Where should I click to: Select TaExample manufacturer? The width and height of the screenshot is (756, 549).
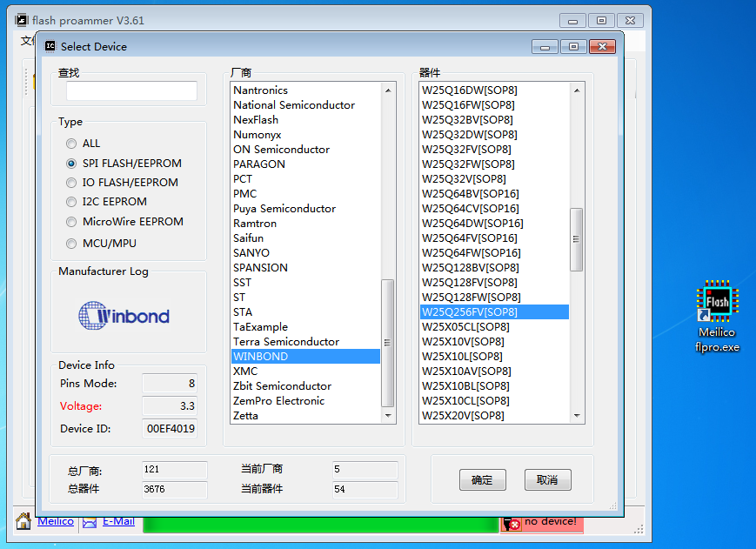coord(305,327)
